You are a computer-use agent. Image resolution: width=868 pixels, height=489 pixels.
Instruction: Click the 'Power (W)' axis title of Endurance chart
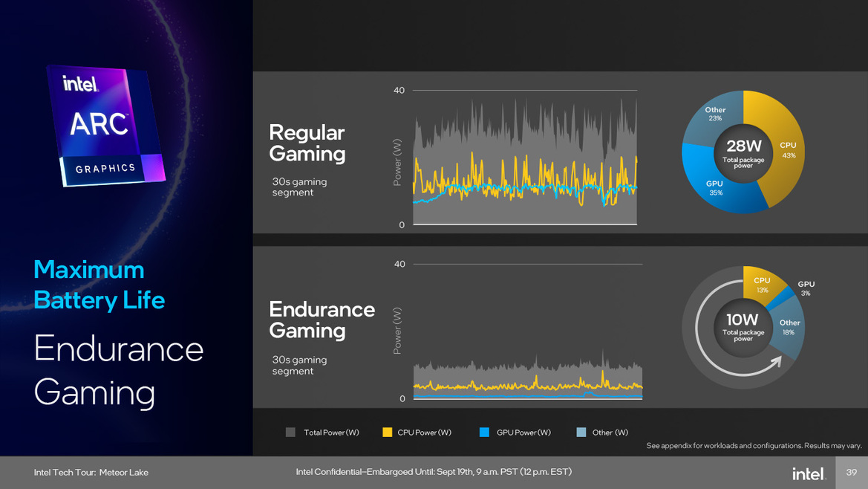click(x=397, y=331)
